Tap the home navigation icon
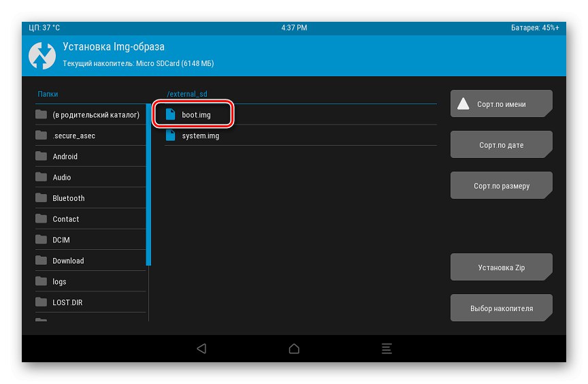This screenshot has height=384, width=588. 294,349
